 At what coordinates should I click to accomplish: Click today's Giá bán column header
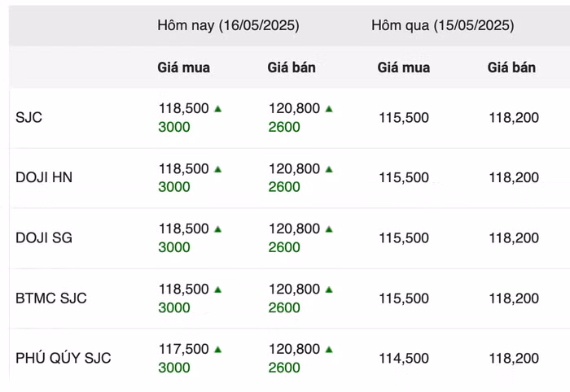click(x=292, y=68)
